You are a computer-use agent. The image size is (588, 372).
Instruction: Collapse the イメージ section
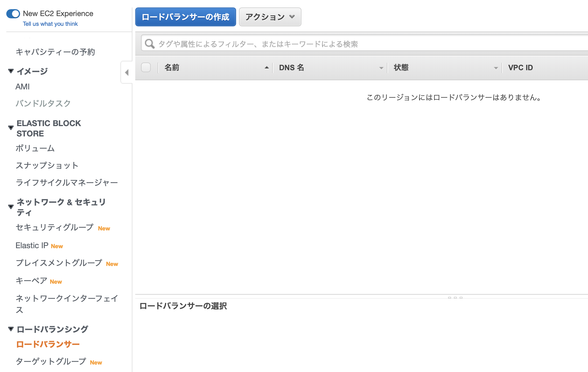click(x=11, y=71)
